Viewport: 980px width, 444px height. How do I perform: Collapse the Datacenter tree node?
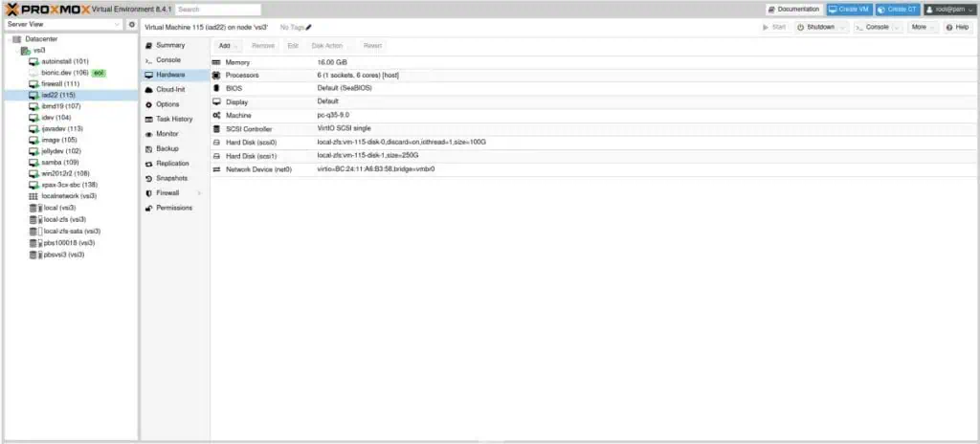click(x=8, y=38)
